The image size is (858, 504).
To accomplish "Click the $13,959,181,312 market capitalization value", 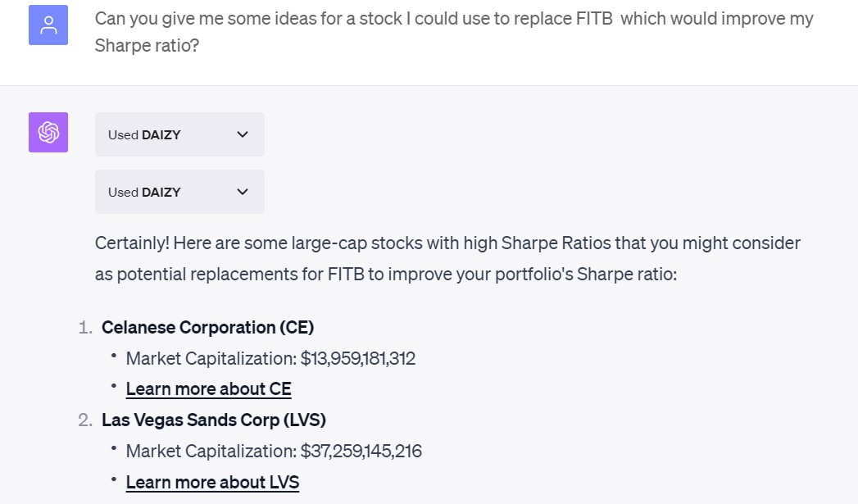I will [x=358, y=358].
